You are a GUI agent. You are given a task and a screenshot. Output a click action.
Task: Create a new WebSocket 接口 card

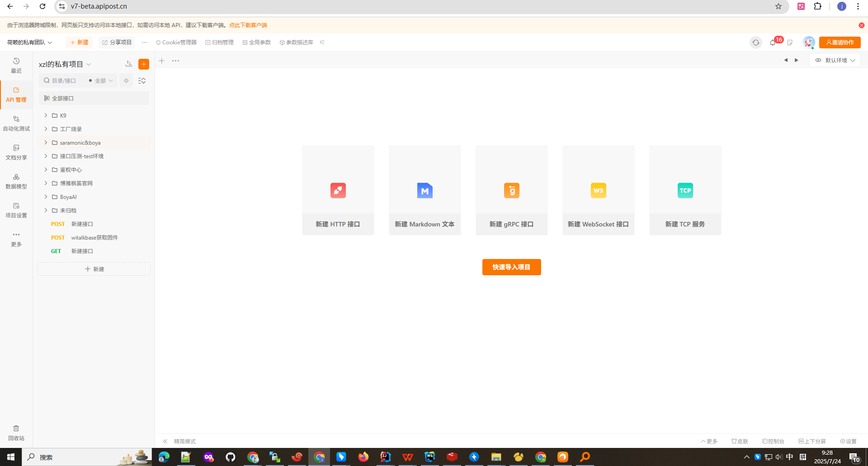click(x=599, y=190)
